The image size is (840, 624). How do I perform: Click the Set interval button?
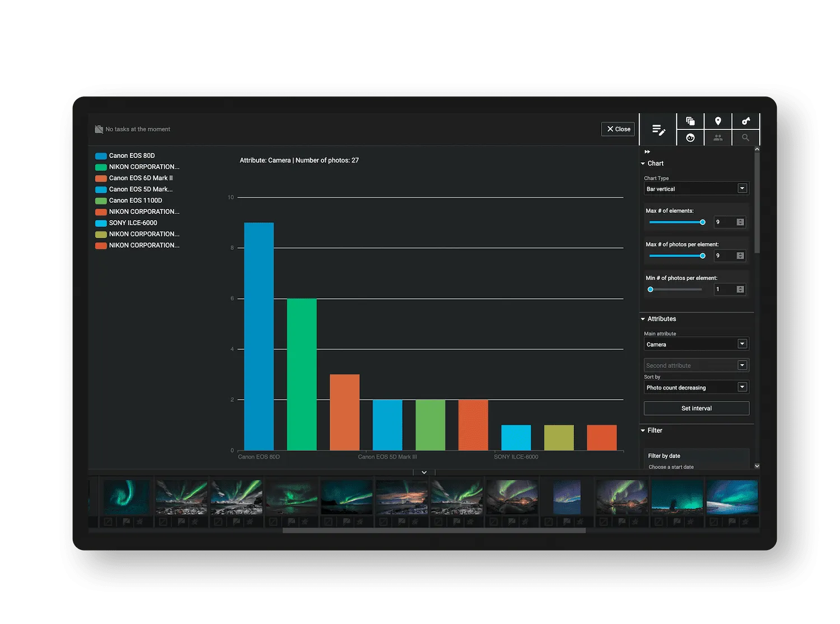pos(696,408)
